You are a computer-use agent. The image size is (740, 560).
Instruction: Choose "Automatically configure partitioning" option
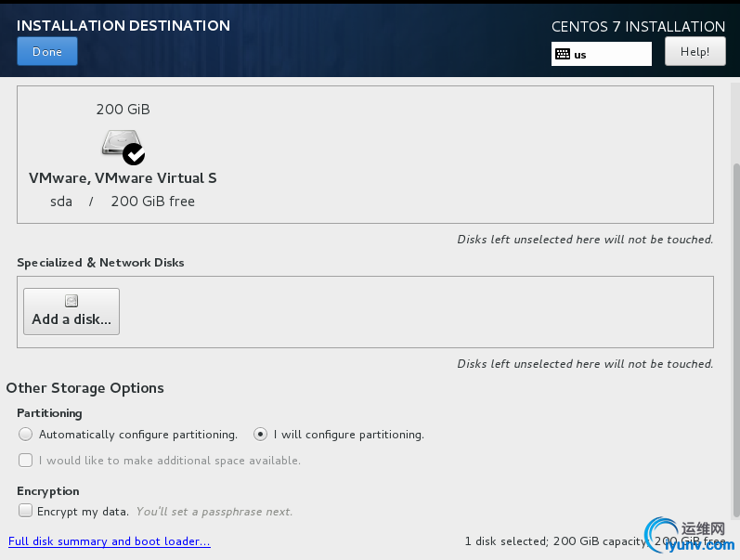25,434
